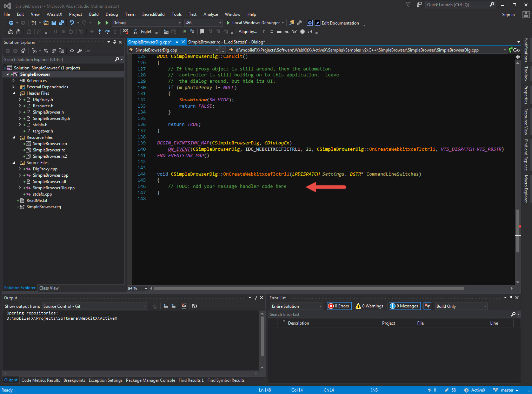Click the Step Into debug icon
Viewport: 532px width, 394px height.
click(x=100, y=32)
